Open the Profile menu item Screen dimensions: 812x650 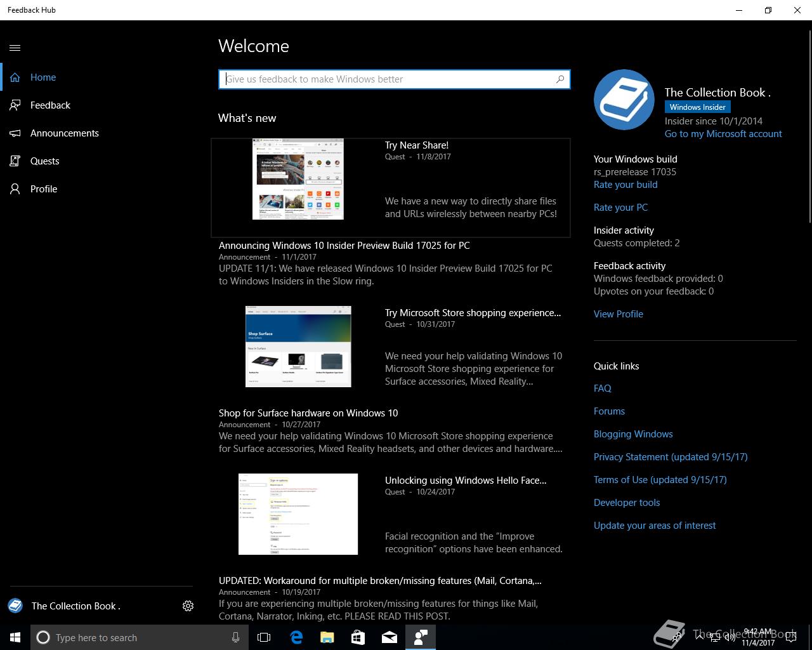(44, 189)
